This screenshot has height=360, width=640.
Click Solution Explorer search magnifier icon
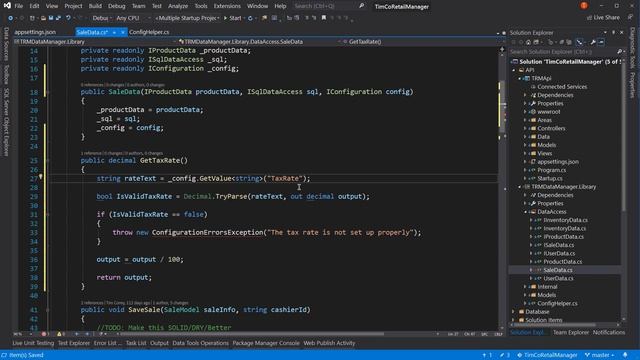coord(619,51)
